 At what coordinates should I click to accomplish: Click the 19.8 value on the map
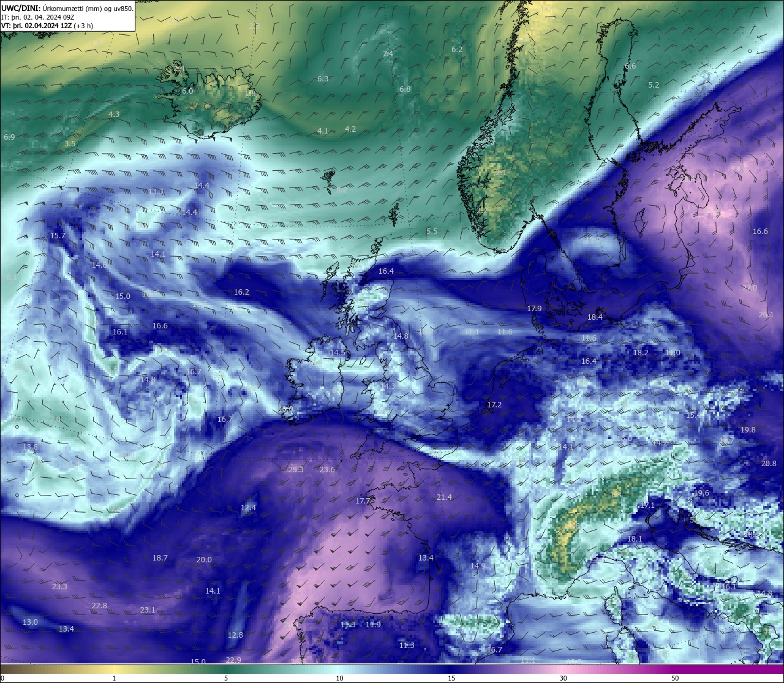click(748, 429)
